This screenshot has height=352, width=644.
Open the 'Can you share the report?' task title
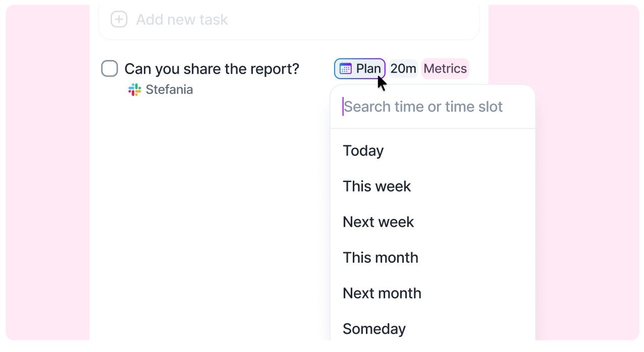click(x=212, y=69)
